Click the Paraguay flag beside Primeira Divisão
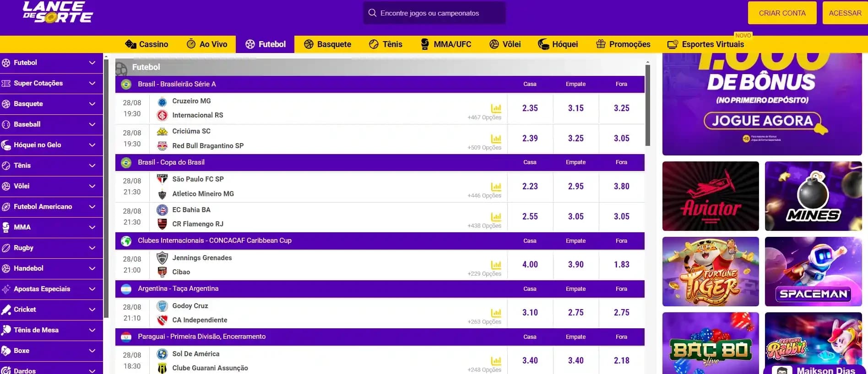Screen dimensions: 868x374 point(126,337)
